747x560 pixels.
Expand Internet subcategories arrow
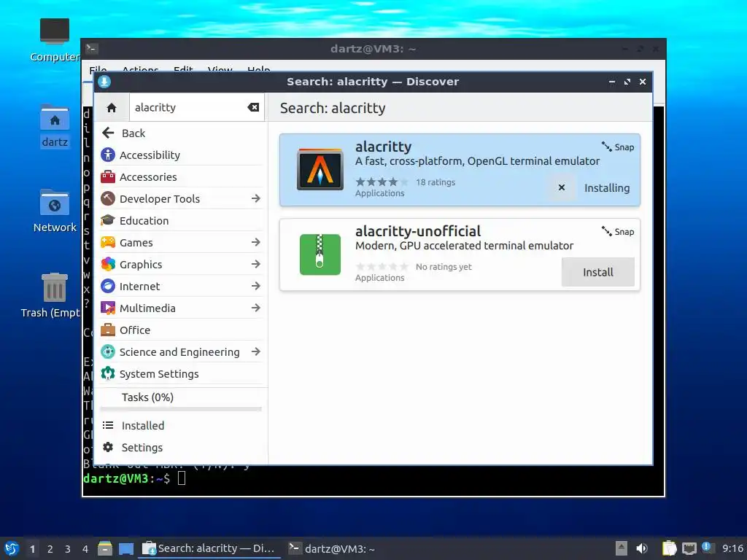[256, 286]
